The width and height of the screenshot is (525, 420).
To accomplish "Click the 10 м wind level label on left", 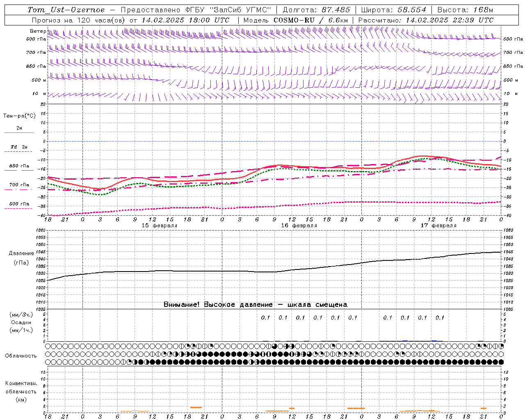I will pyautogui.click(x=39, y=94).
